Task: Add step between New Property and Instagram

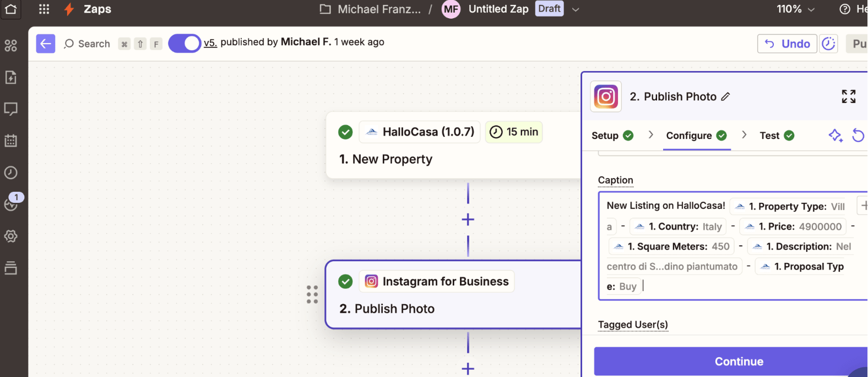Action: coord(468,219)
